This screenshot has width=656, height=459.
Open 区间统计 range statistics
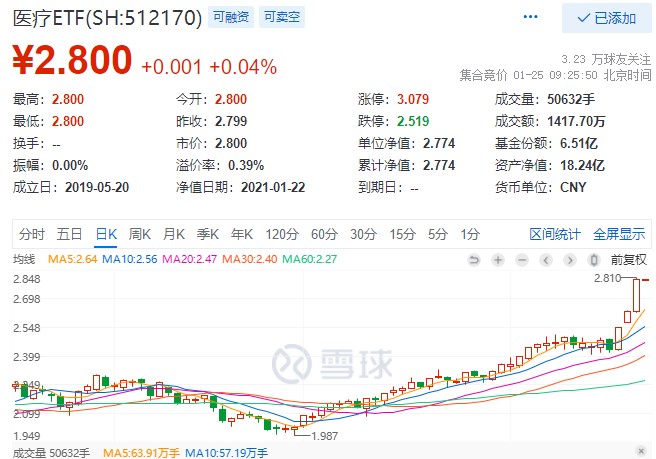pyautogui.click(x=555, y=234)
